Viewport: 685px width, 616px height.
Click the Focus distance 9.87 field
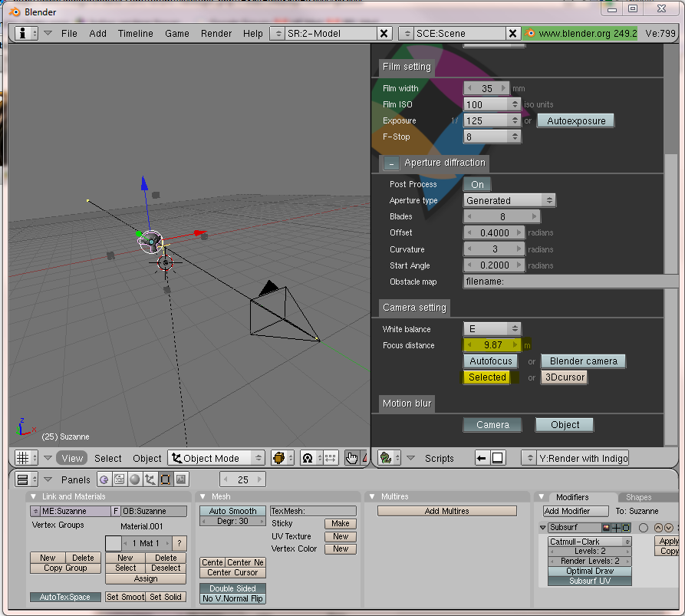tap(492, 345)
